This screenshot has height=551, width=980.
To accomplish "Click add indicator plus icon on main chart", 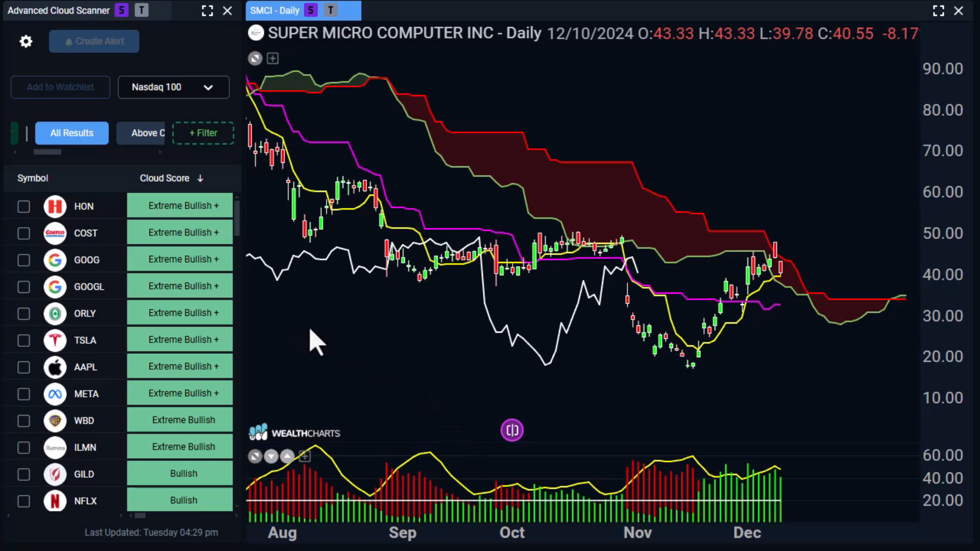I will pyautogui.click(x=273, y=58).
